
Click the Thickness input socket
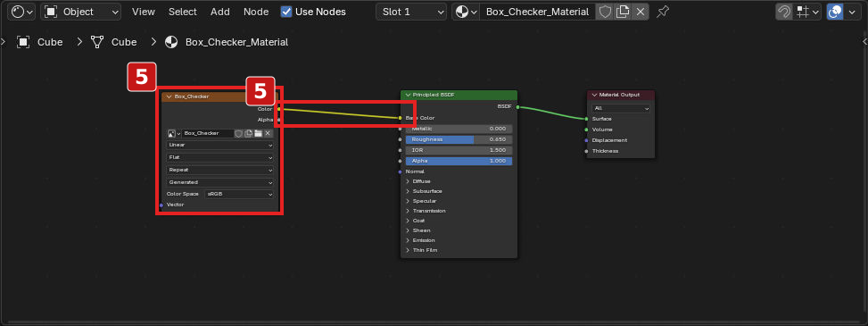[586, 151]
